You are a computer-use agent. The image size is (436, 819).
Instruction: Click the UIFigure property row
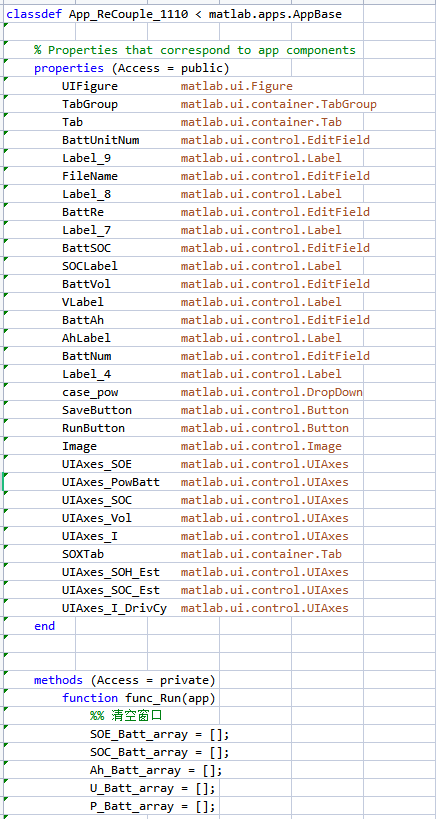point(177,86)
